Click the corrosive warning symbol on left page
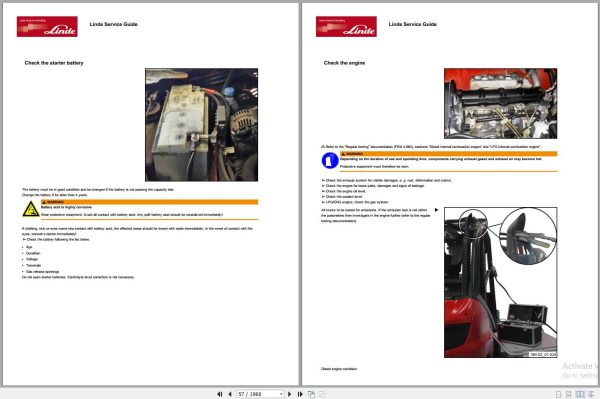The height and width of the screenshot is (399, 600). coord(31,209)
